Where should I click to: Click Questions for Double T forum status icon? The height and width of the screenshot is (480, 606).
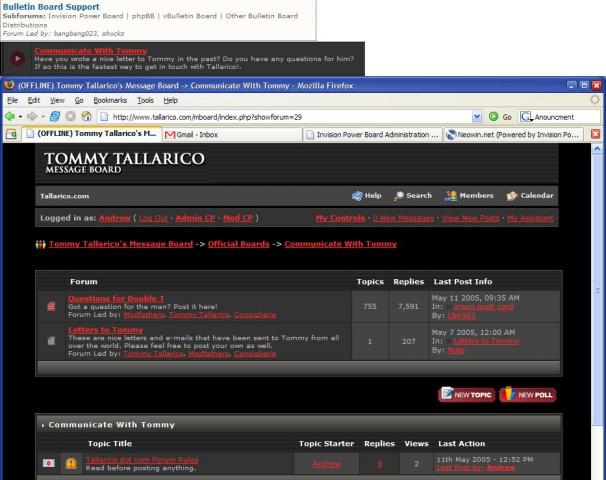tap(51, 306)
